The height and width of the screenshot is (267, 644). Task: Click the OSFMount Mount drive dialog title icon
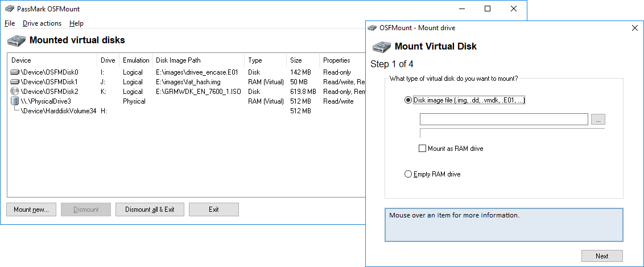pos(372,28)
